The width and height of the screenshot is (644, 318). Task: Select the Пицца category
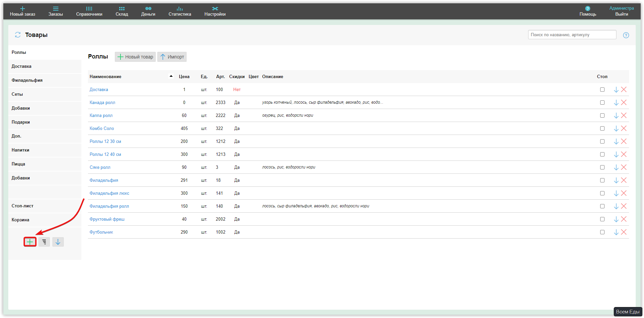coord(45,164)
